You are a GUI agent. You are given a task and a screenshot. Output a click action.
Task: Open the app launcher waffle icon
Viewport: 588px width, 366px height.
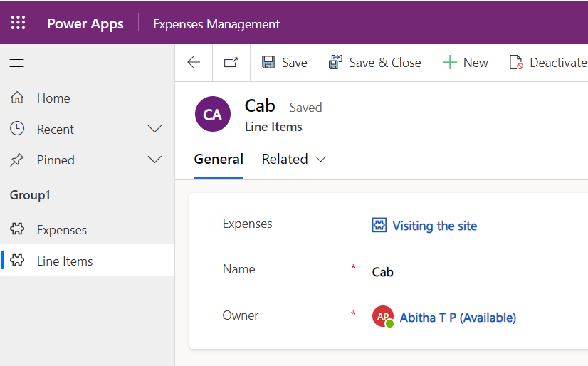[18, 23]
